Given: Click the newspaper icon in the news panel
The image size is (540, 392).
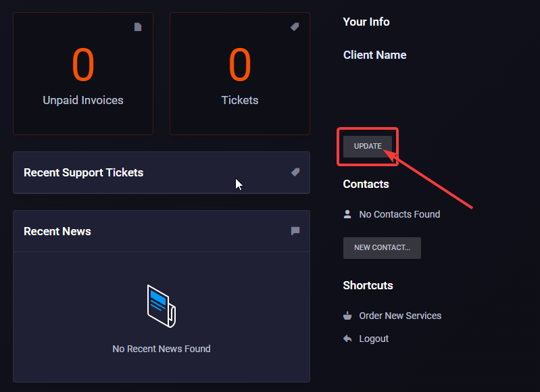Looking at the screenshot, I should point(162,306).
